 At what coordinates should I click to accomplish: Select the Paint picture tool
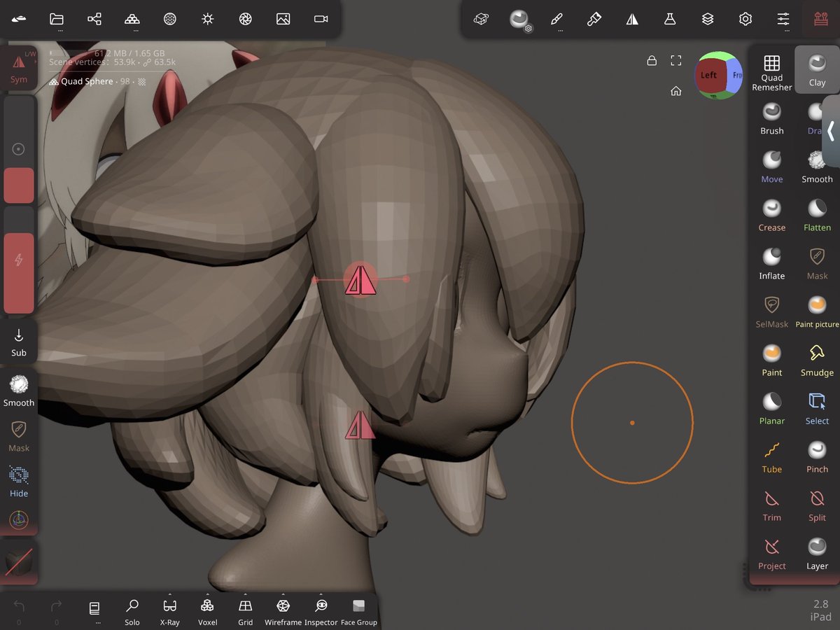817,311
